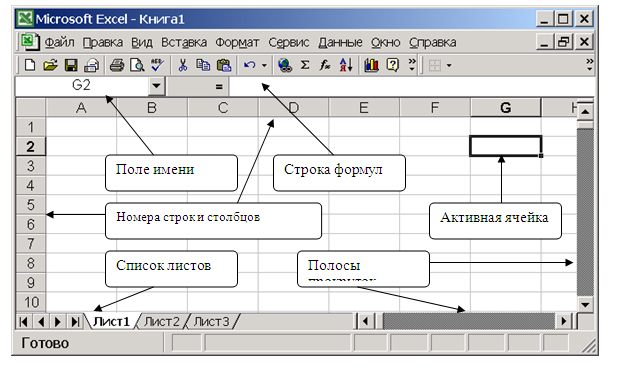Click the horizontal scrollbar right arrow
This screenshot has width=617, height=369.
[x=564, y=322]
